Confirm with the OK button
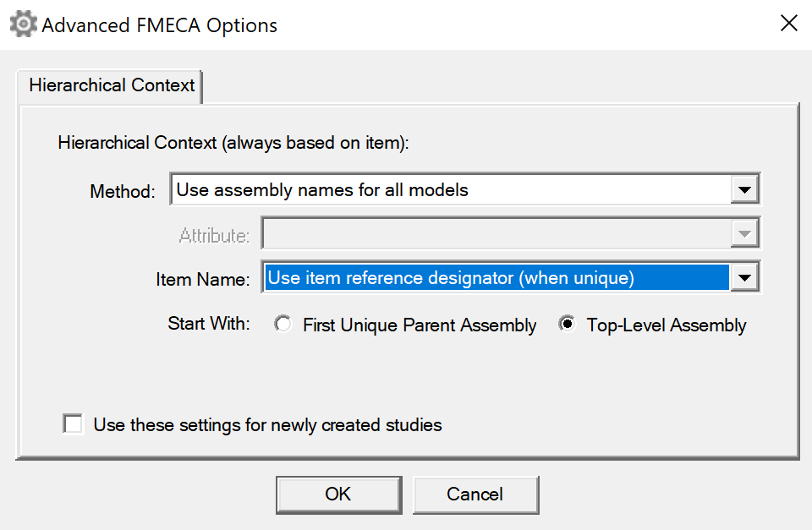 point(338,494)
